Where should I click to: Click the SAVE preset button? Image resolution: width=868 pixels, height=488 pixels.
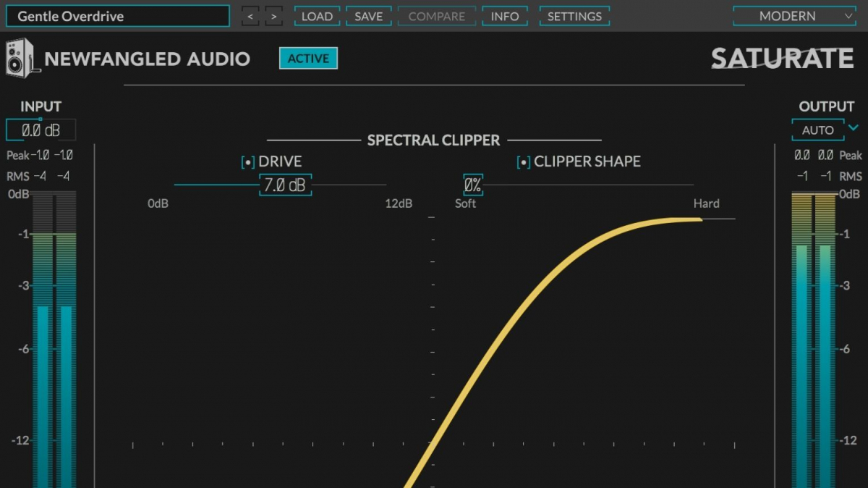(x=369, y=16)
